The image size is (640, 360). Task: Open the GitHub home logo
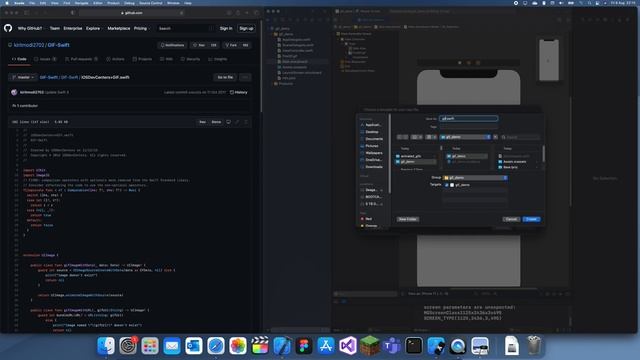(x=8, y=28)
